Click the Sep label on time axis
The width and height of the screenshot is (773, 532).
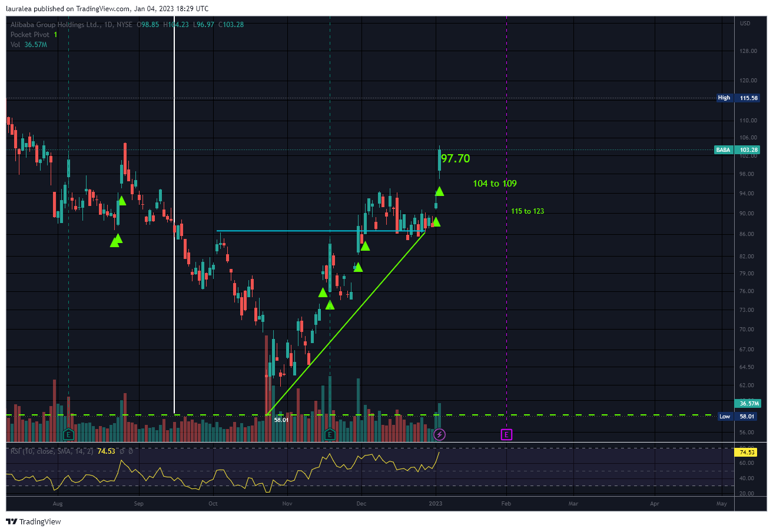pos(139,504)
